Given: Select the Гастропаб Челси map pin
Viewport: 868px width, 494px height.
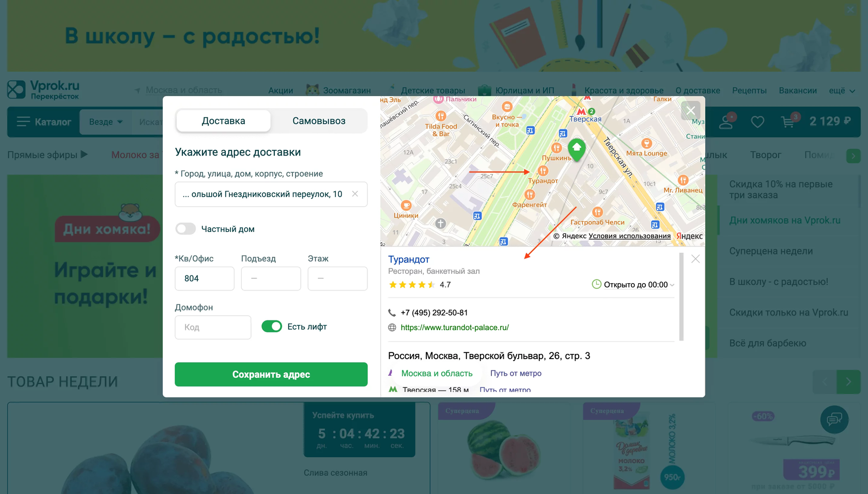Looking at the screenshot, I should (598, 212).
